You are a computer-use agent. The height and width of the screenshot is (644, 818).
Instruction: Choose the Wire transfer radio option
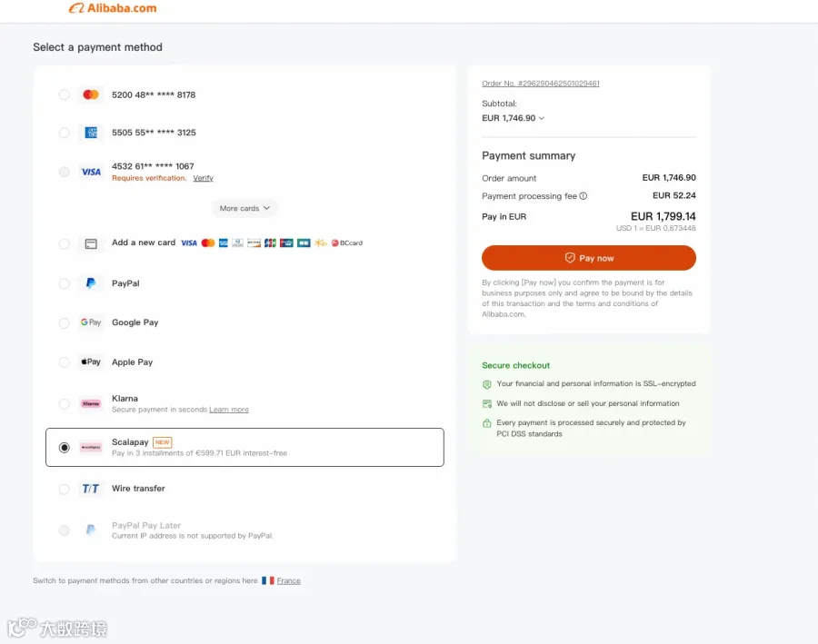coord(65,489)
